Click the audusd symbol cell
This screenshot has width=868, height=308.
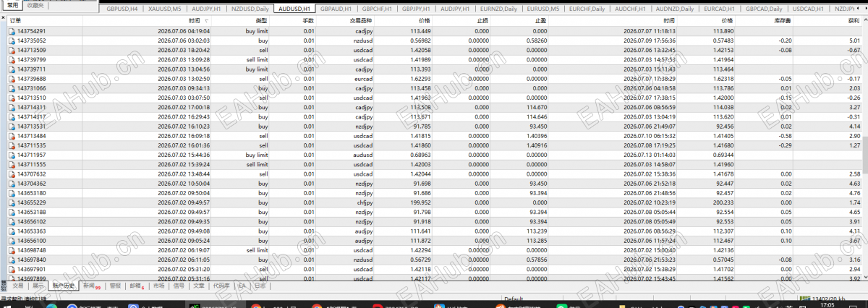click(x=363, y=155)
